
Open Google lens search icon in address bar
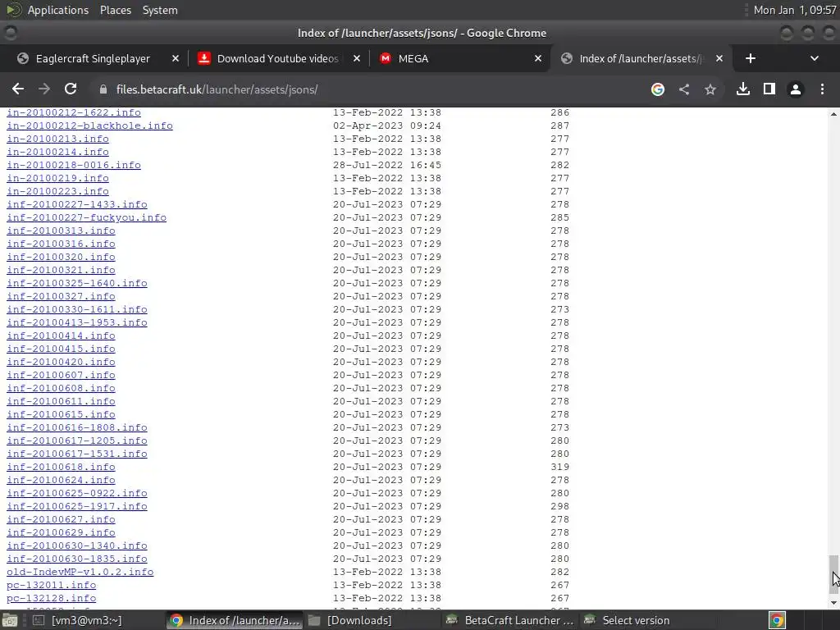tap(657, 89)
